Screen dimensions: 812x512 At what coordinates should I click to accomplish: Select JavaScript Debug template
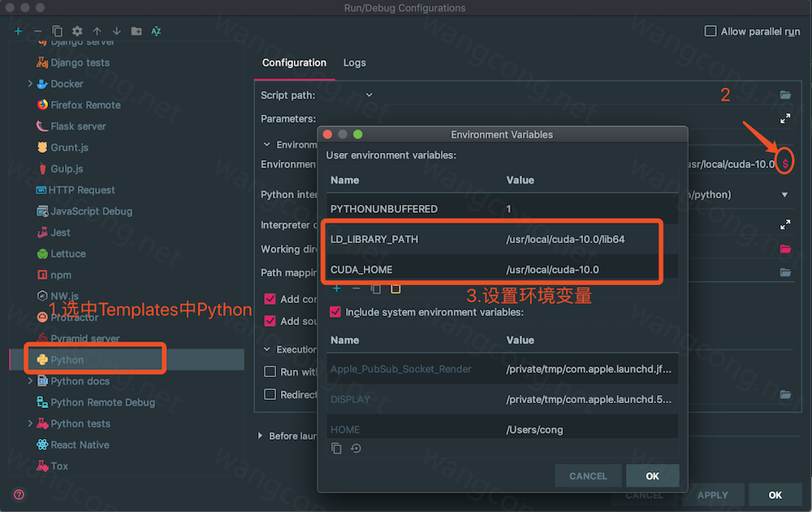click(x=84, y=211)
